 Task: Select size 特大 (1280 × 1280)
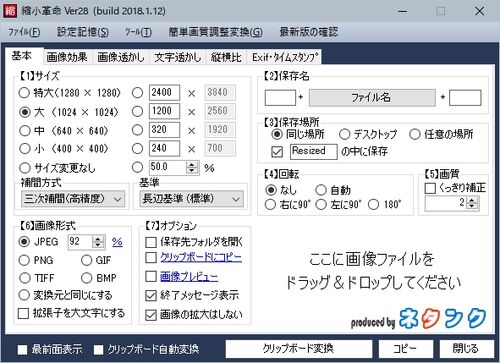pyautogui.click(x=24, y=93)
